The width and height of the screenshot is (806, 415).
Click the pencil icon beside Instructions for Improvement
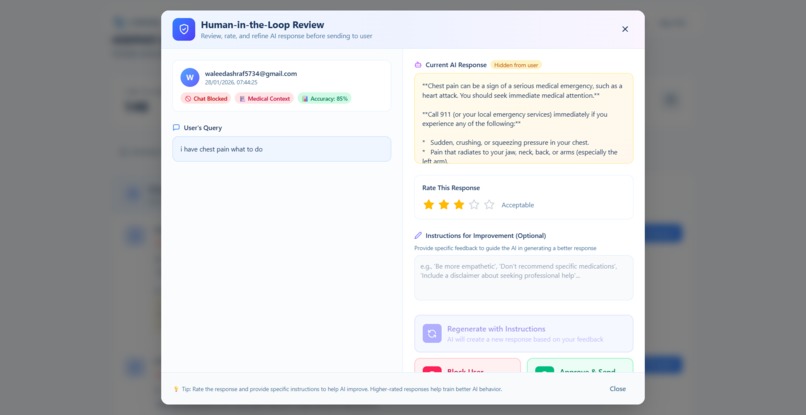pos(418,236)
